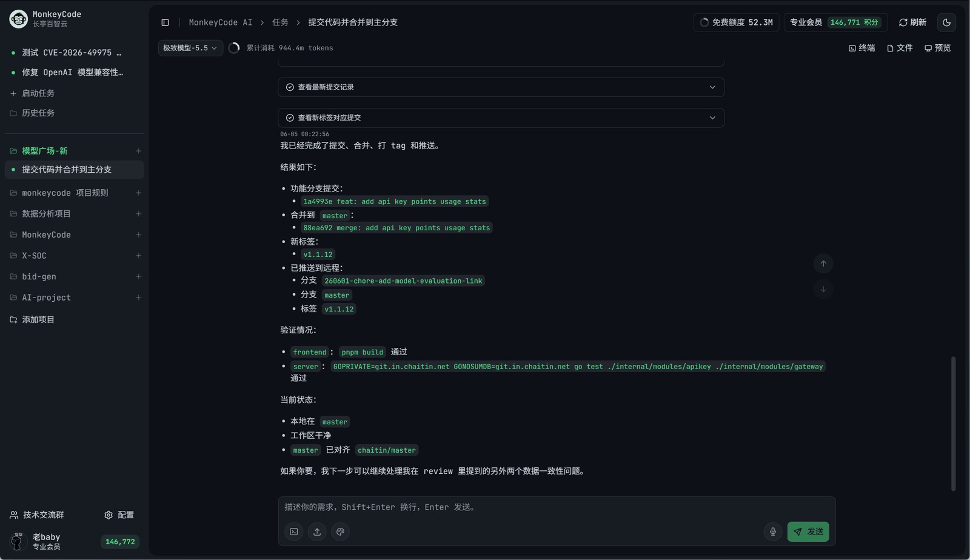Click the 发送 send button
This screenshot has width=970, height=560.
click(x=808, y=532)
